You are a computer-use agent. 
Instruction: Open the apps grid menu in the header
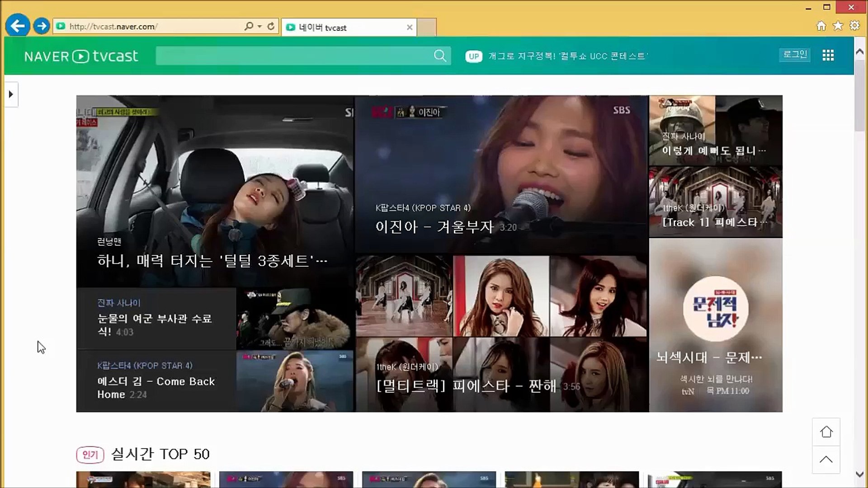click(x=829, y=55)
